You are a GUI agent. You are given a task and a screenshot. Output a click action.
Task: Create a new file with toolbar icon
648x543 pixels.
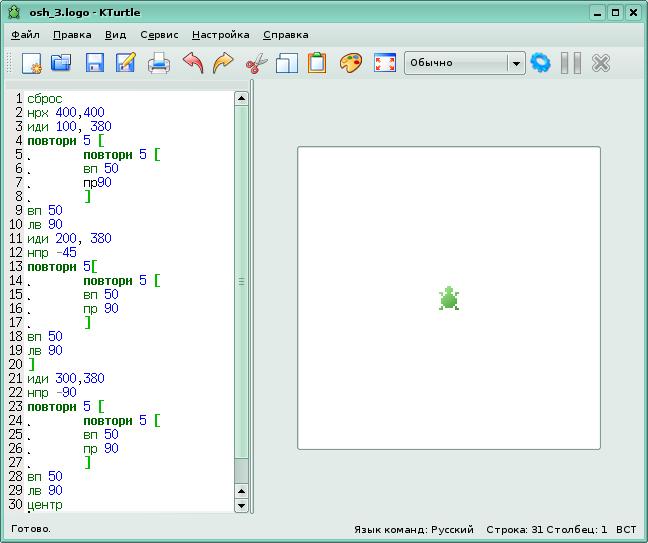point(31,63)
